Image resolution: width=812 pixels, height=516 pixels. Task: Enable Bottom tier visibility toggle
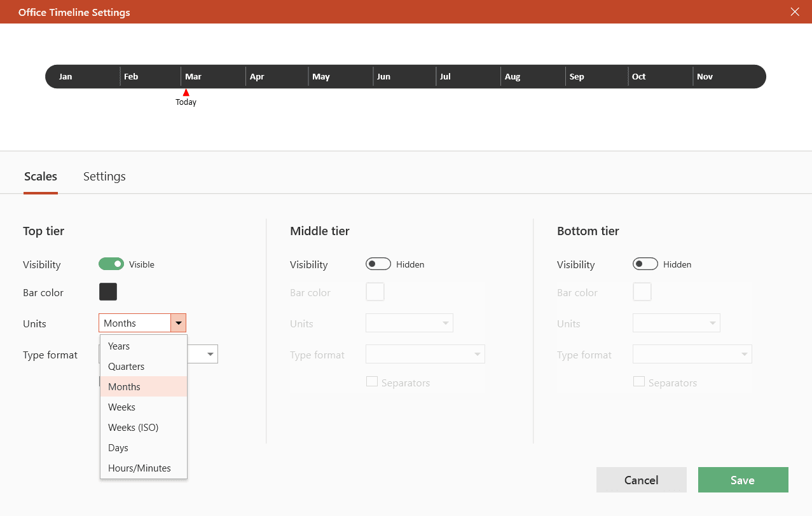645,264
